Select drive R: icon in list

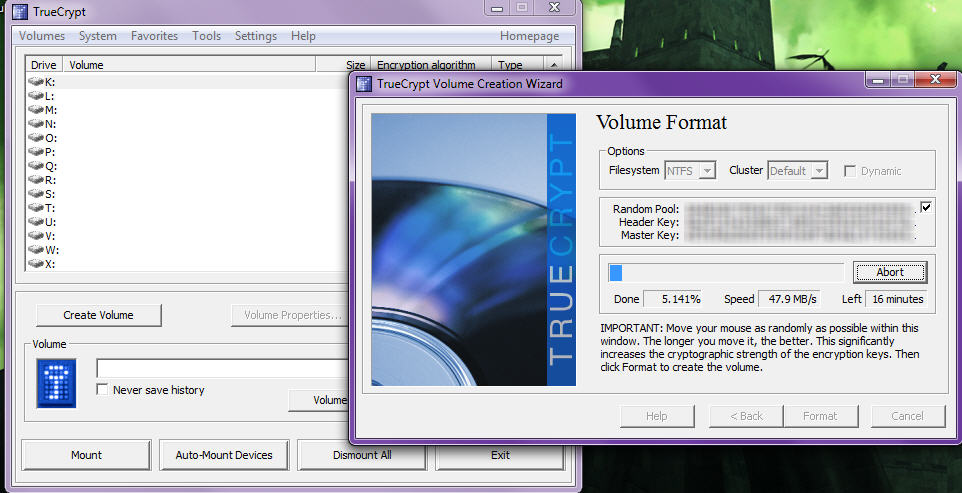[36, 180]
